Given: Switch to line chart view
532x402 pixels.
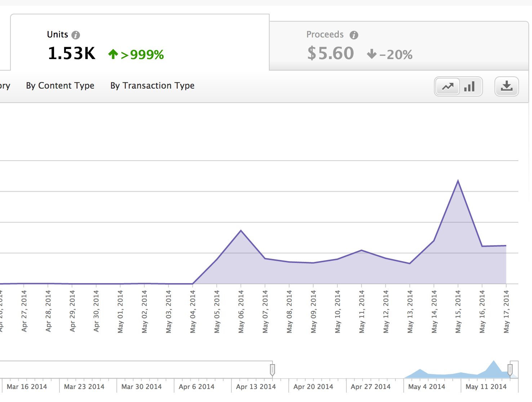Looking at the screenshot, I should (x=448, y=86).
